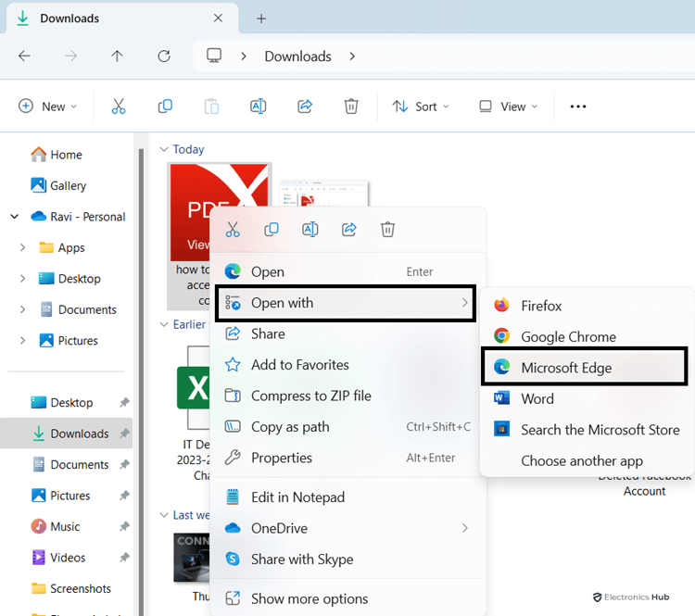Refresh the Downloads folder view
This screenshot has height=616, width=695.
164,56
